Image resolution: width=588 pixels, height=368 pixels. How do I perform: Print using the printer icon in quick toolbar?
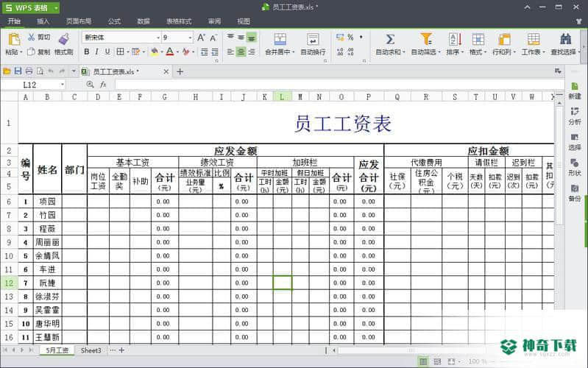[29, 71]
